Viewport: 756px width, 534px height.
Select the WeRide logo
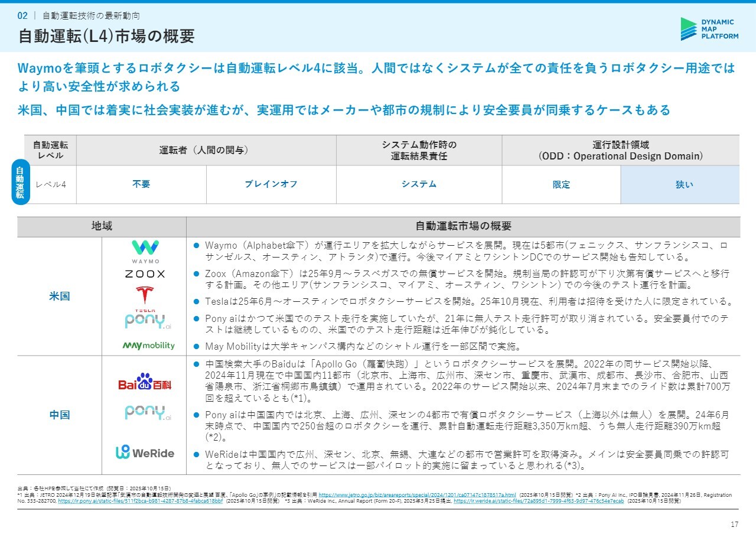click(145, 453)
